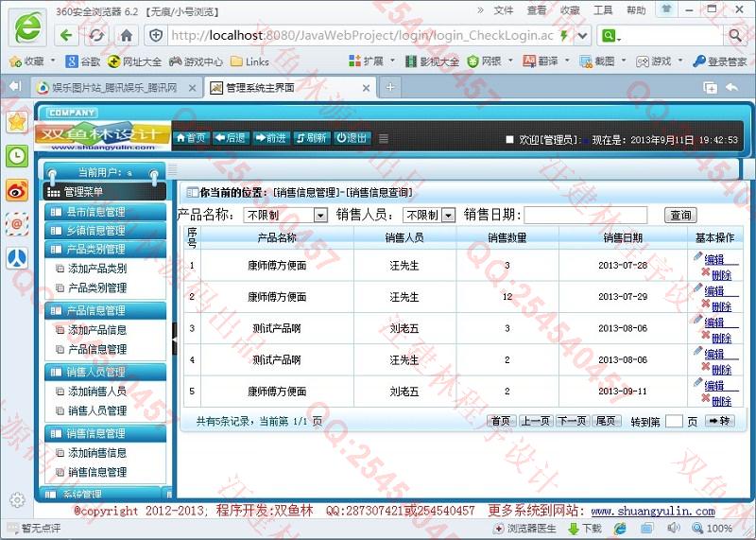
Task: Open the browser home page icon
Action: click(x=127, y=35)
